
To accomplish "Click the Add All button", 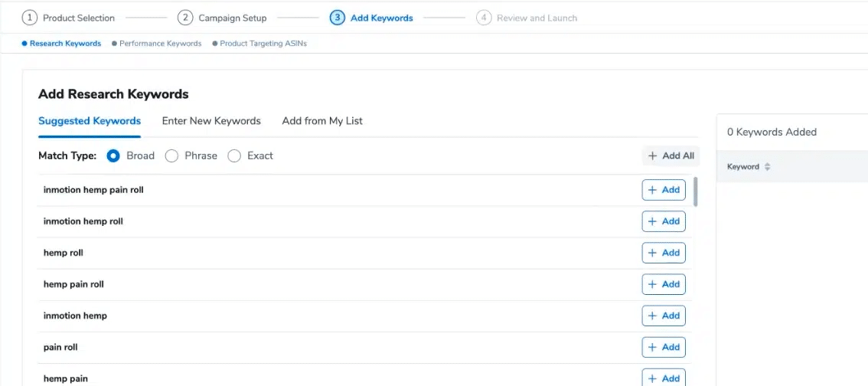I will pyautogui.click(x=671, y=155).
